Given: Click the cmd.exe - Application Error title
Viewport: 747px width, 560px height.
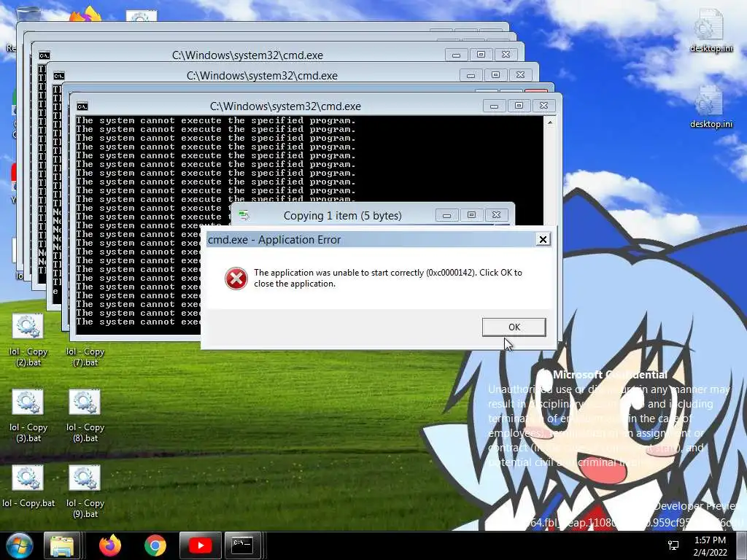Looking at the screenshot, I should (274, 239).
